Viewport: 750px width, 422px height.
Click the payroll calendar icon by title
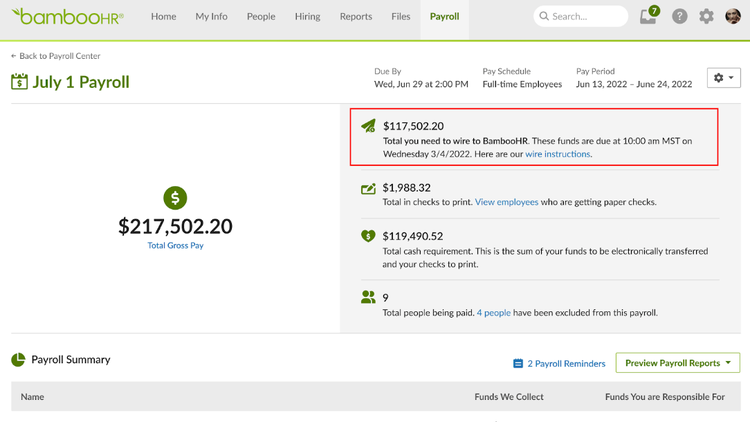(x=19, y=82)
